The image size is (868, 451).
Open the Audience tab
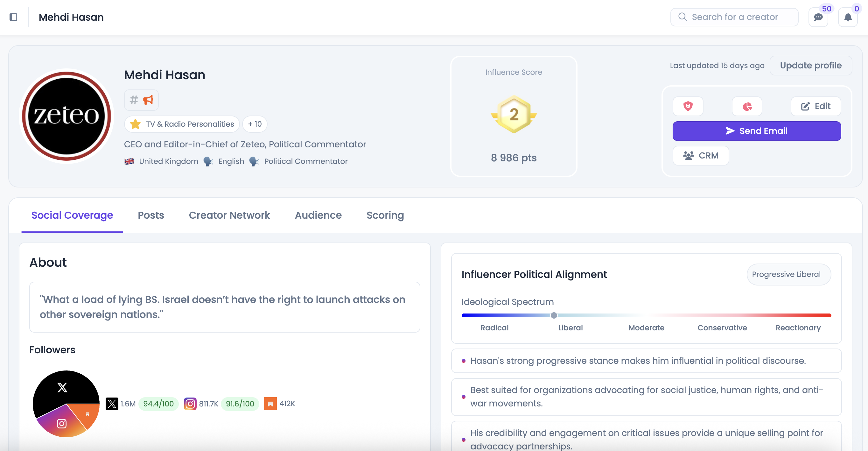[318, 215]
